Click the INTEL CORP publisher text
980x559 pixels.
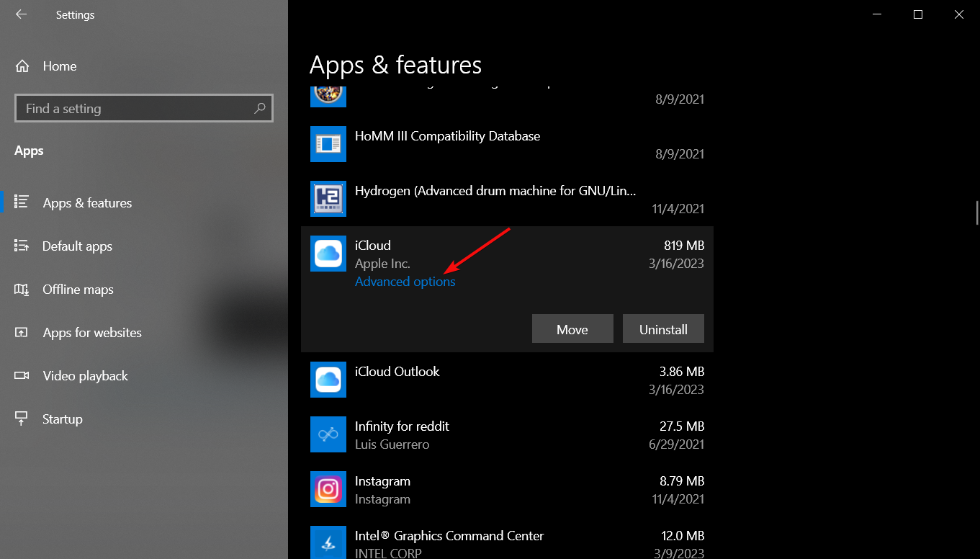(388, 553)
